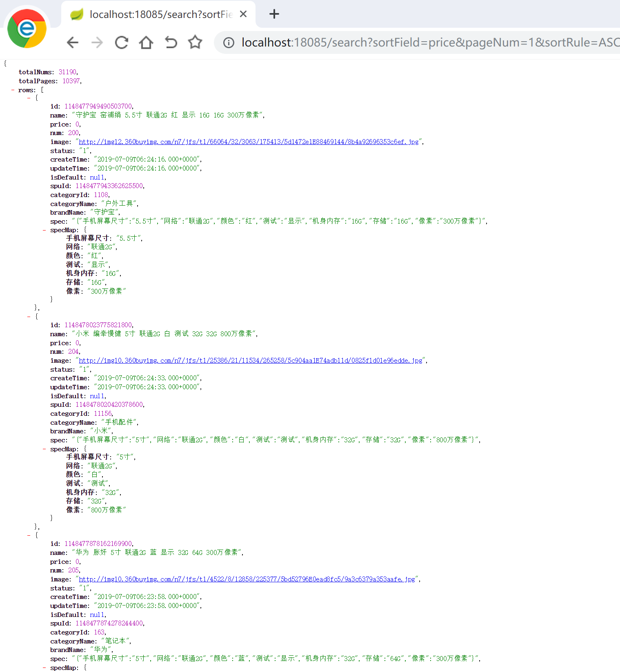
Task: Click categoryId value 163
Action: point(99,632)
